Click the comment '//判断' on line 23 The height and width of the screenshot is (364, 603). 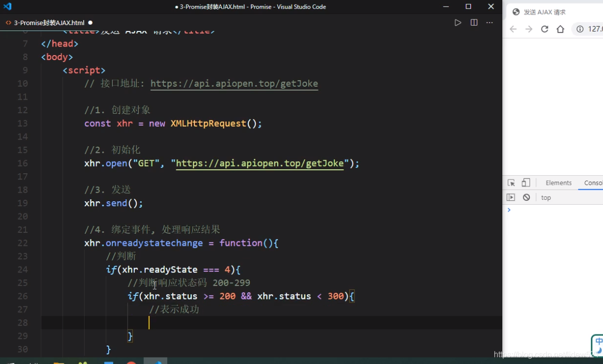(x=121, y=256)
